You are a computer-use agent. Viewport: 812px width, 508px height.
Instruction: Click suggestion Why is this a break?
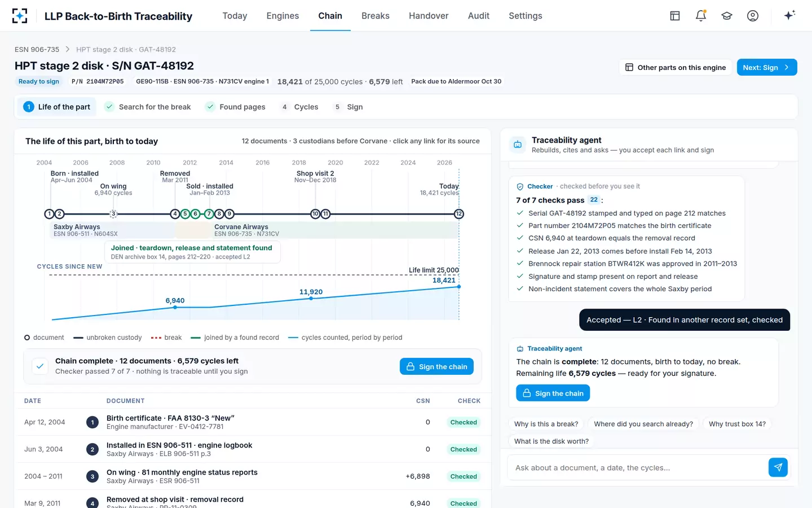[x=546, y=424]
